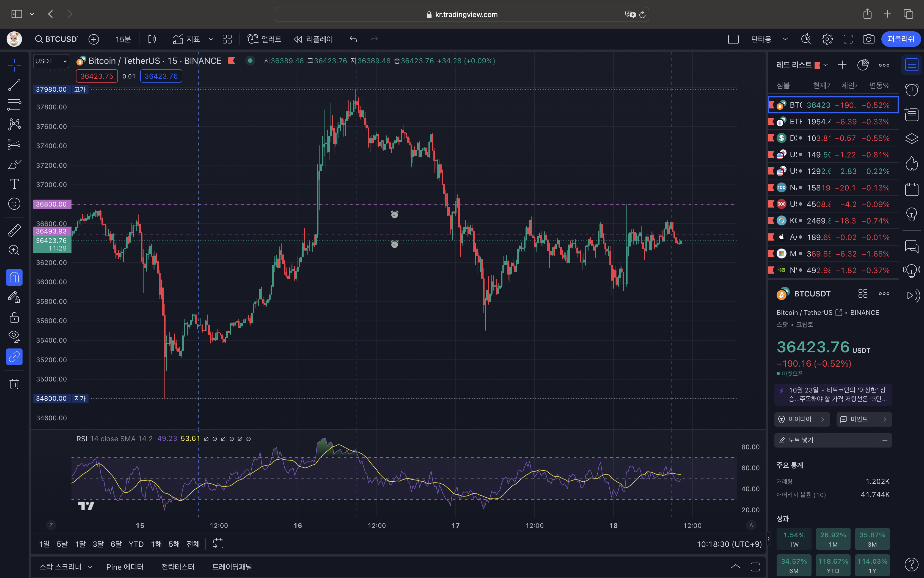Screen dimensions: 924x578
Task: Click the kr.tradingview.com address bar
Action: [x=462, y=15]
